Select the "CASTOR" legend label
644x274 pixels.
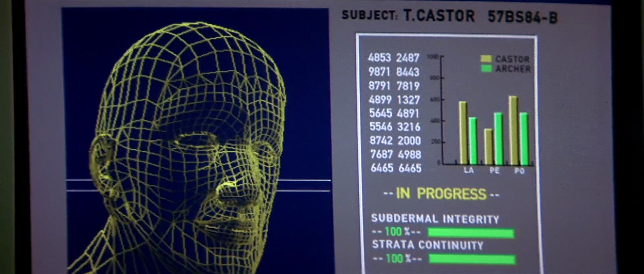click(513, 59)
